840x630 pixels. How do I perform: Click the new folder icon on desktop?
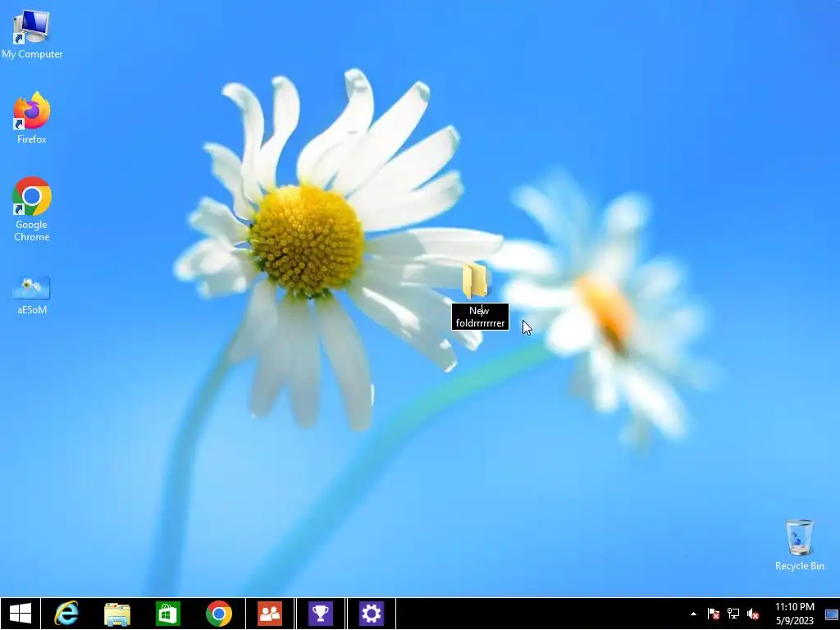click(x=475, y=281)
